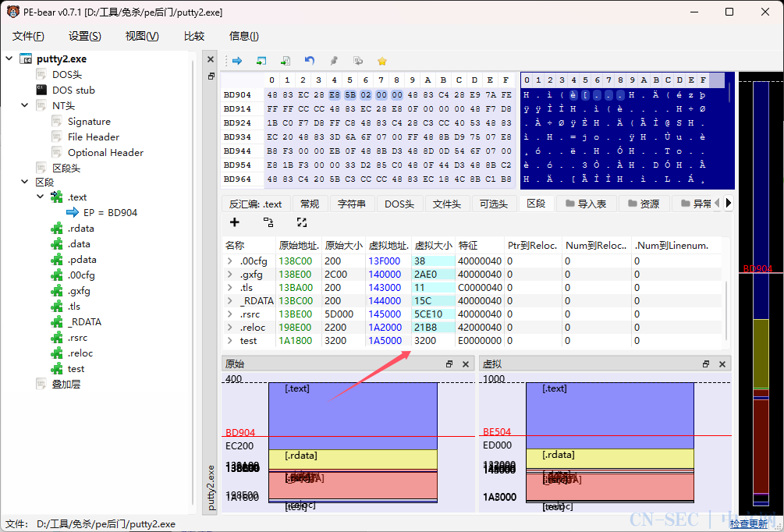Viewport: 784px width, 532px height.
Task: Click the 检查更新 link in status bar
Action: [x=748, y=524]
